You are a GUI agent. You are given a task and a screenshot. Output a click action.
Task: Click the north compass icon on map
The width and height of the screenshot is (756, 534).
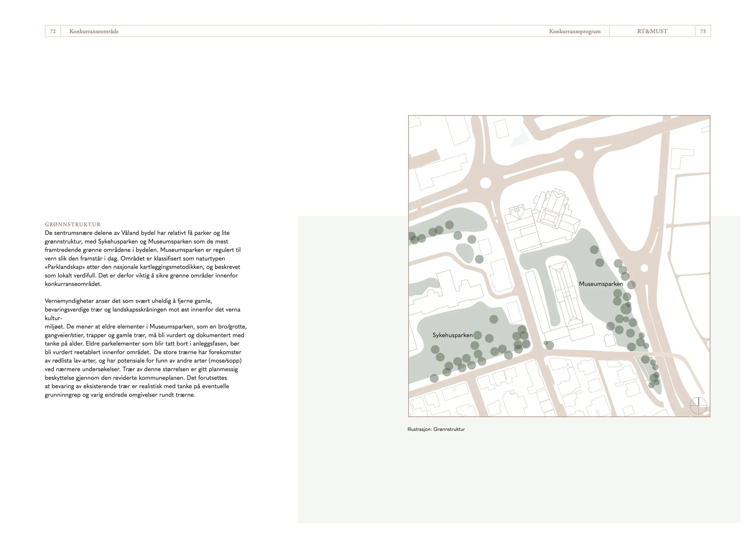[698, 405]
